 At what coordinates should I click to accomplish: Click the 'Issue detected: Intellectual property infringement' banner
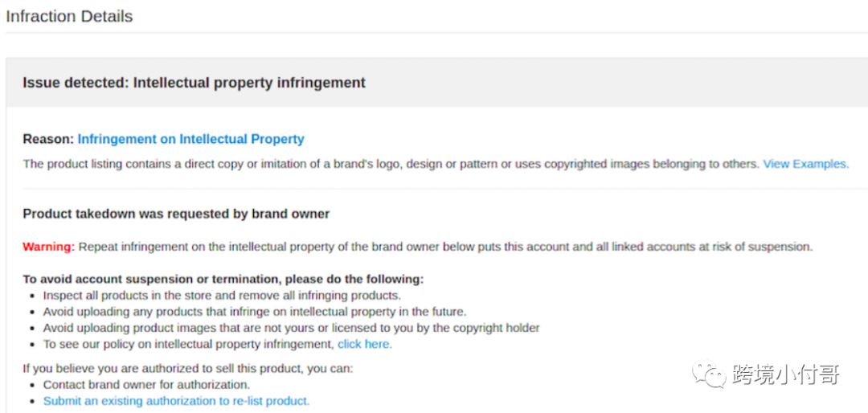194,82
